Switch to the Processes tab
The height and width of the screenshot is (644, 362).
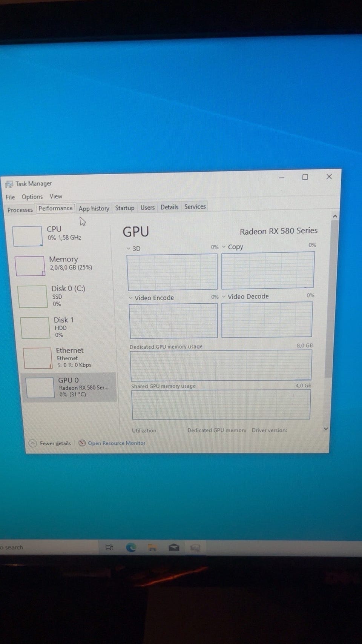point(20,210)
